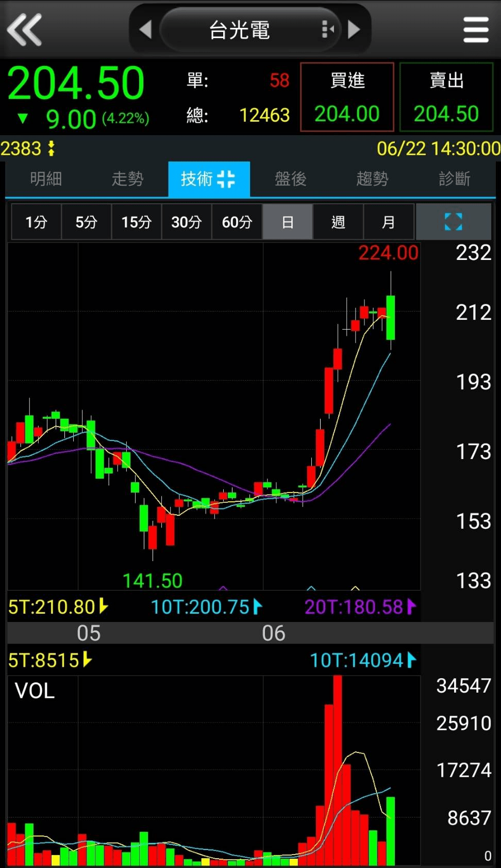Viewport: 501px width, 868px height.
Task: Switch chart interval to 週
Action: 338,222
